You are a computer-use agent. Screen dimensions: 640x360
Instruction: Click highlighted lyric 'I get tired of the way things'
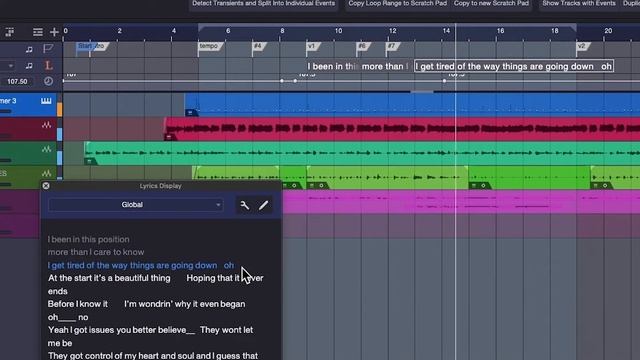pos(141,265)
